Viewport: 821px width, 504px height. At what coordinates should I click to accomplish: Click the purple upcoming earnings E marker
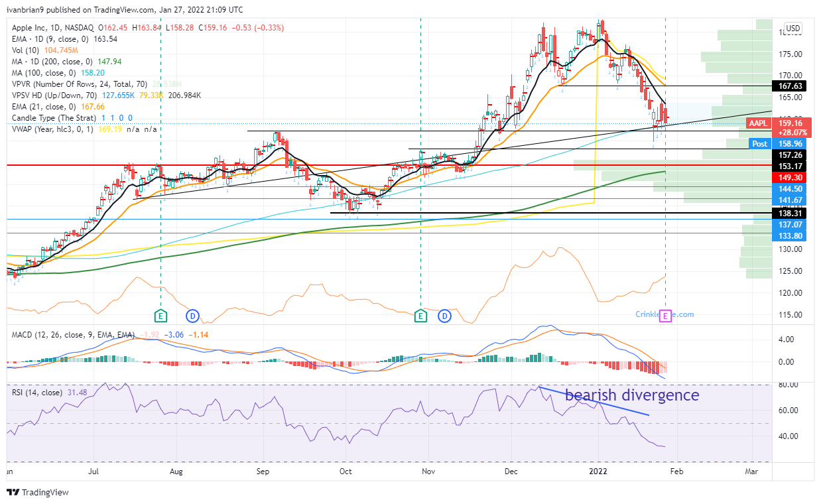[x=666, y=316]
